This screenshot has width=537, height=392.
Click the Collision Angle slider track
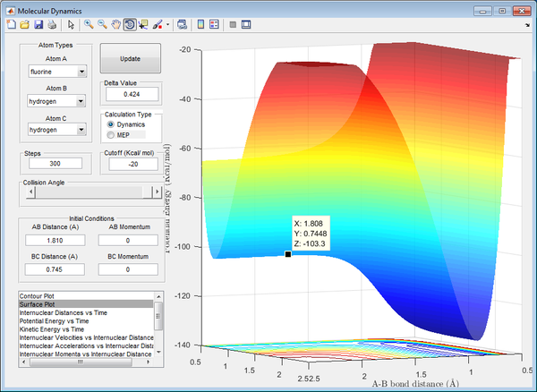coord(89,192)
